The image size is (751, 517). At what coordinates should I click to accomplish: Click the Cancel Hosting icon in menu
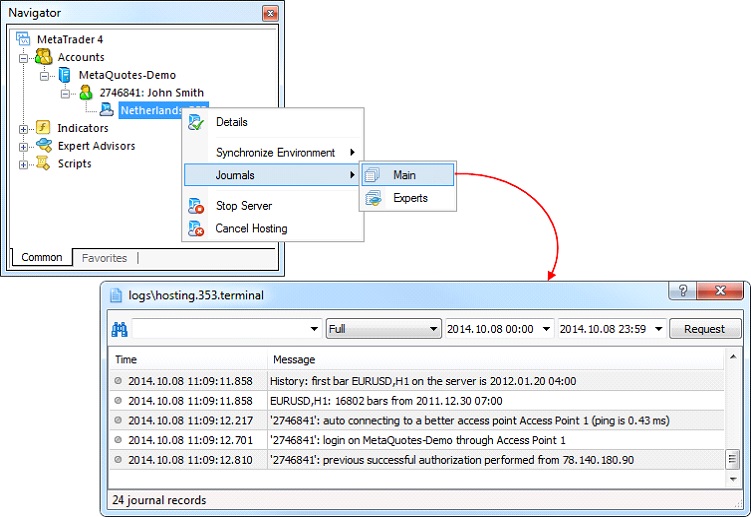197,229
